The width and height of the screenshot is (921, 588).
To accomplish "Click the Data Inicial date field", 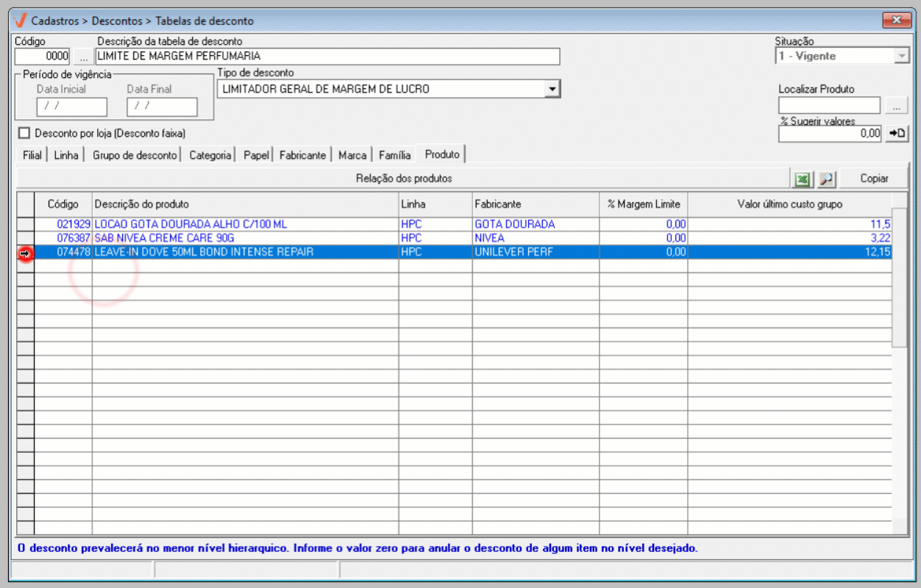I will point(71,107).
